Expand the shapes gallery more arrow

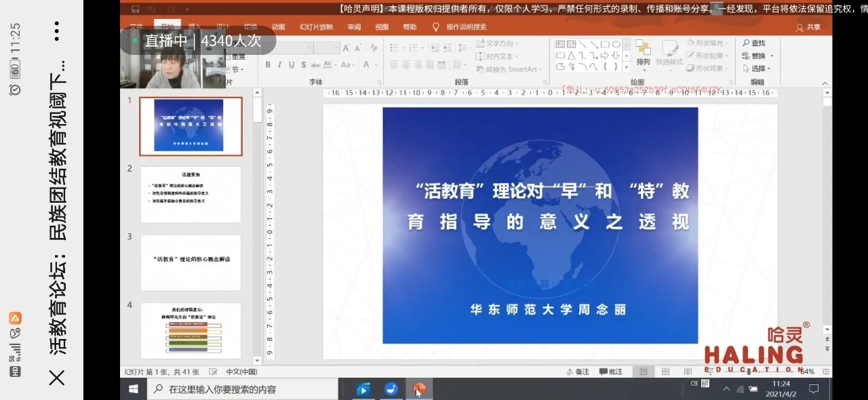[x=627, y=68]
